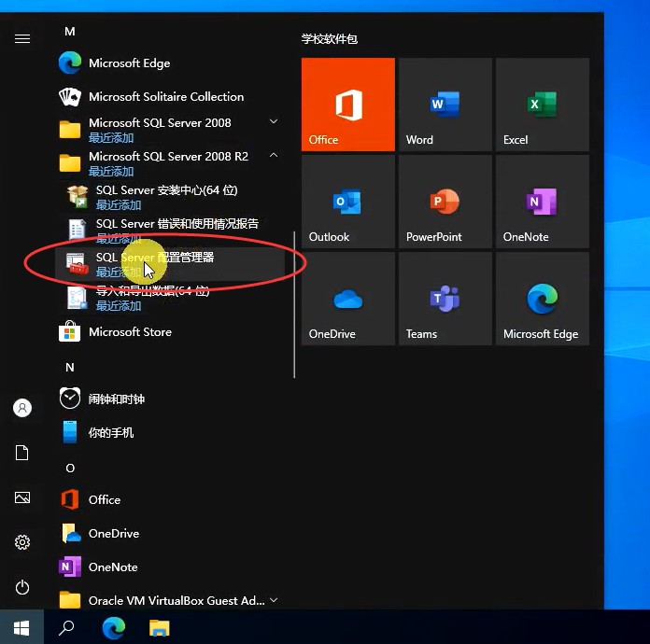
Task: Open the Microsoft Edge tile
Action: (x=543, y=299)
